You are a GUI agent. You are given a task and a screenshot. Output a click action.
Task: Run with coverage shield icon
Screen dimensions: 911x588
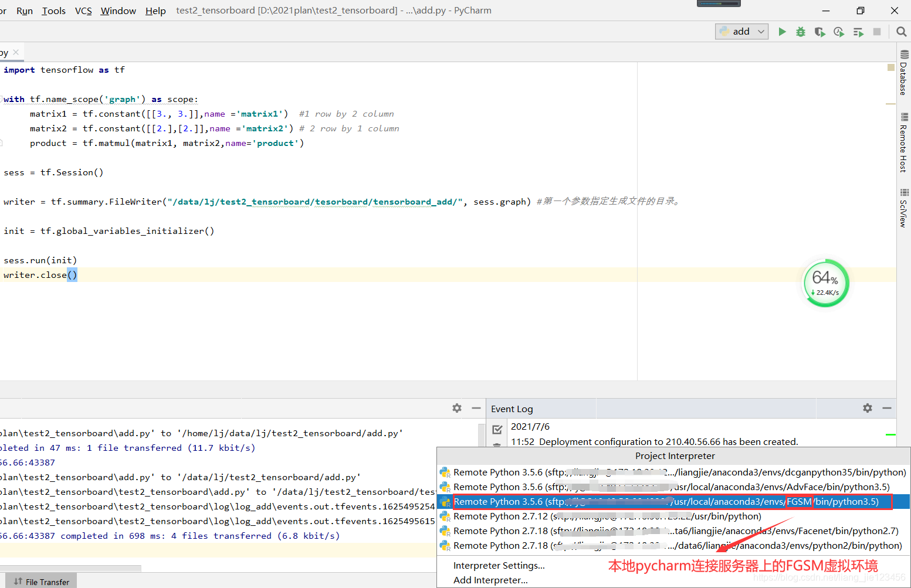tap(820, 32)
